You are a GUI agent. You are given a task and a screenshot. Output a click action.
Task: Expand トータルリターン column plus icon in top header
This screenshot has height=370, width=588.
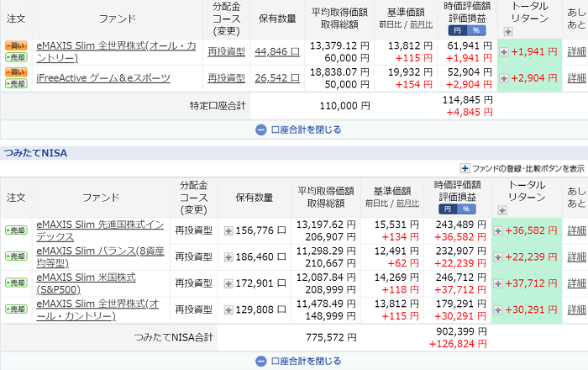pyautogui.click(x=507, y=31)
